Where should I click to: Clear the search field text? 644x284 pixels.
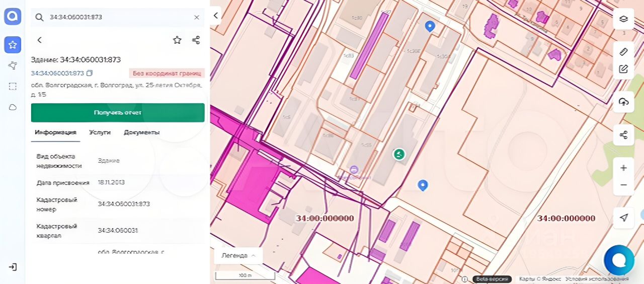coord(197,17)
